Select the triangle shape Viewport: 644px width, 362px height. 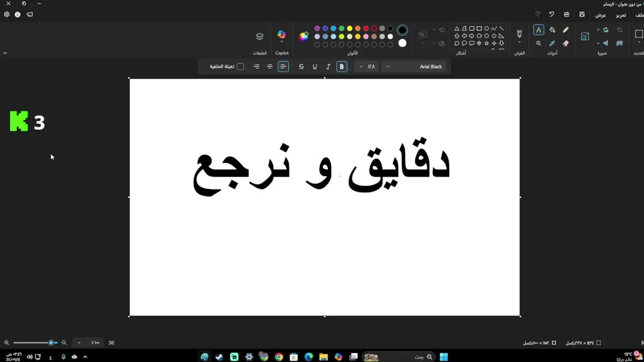[457, 29]
